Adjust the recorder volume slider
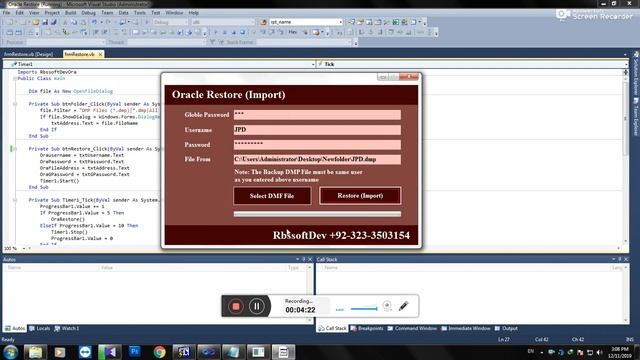Viewport: 640px width, 360px height. (364, 309)
